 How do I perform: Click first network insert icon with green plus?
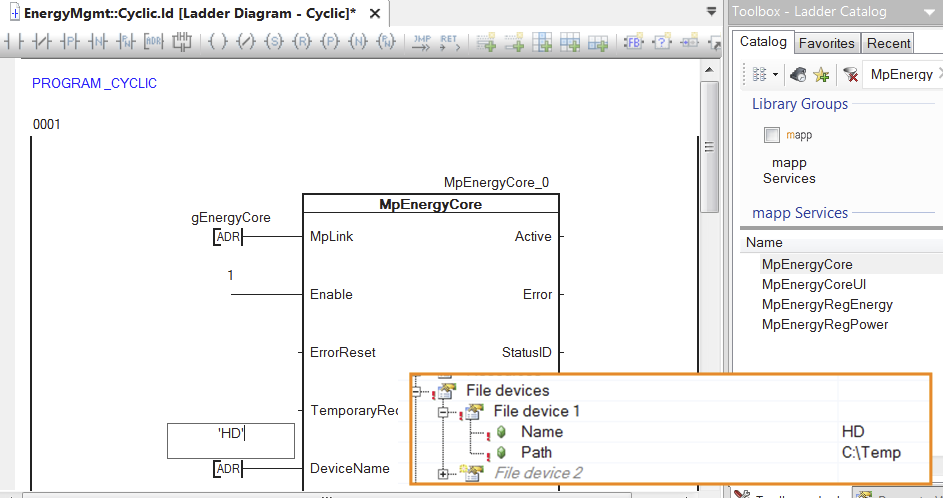coord(486,42)
